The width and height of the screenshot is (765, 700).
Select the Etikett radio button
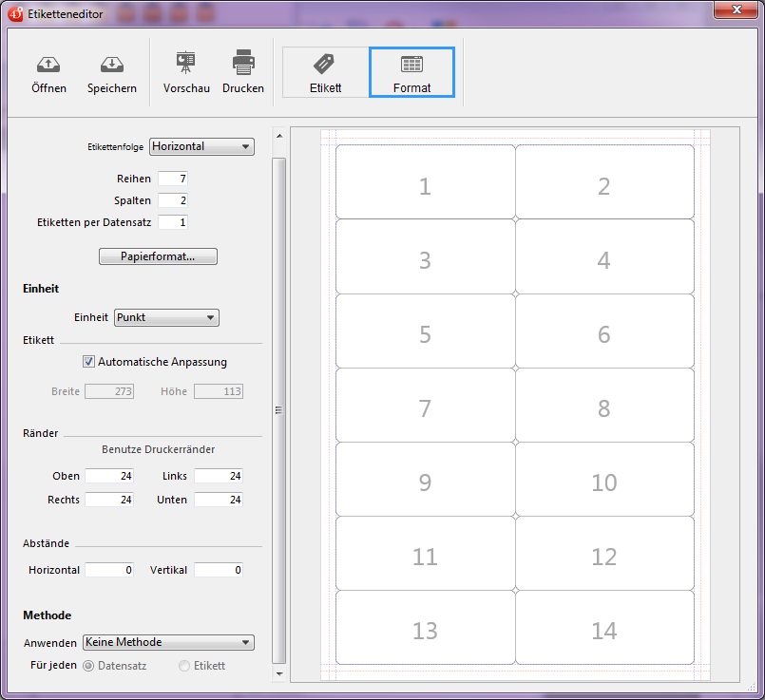point(184,666)
